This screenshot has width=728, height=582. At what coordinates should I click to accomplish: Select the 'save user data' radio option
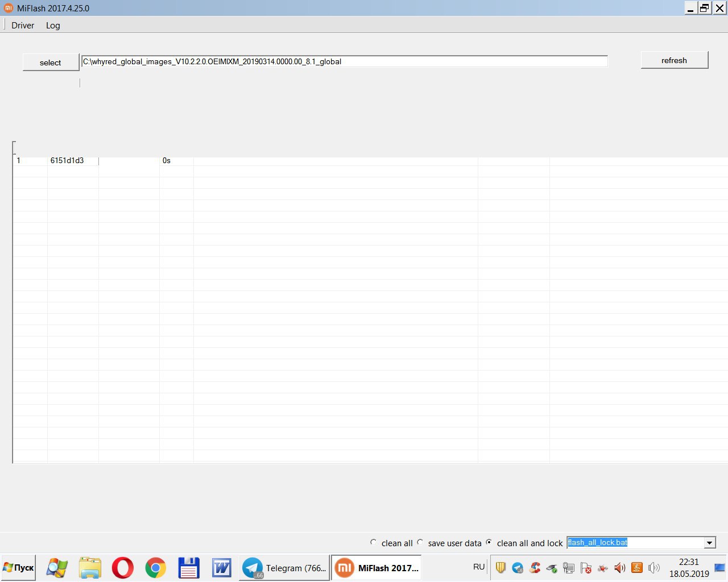pyautogui.click(x=420, y=542)
